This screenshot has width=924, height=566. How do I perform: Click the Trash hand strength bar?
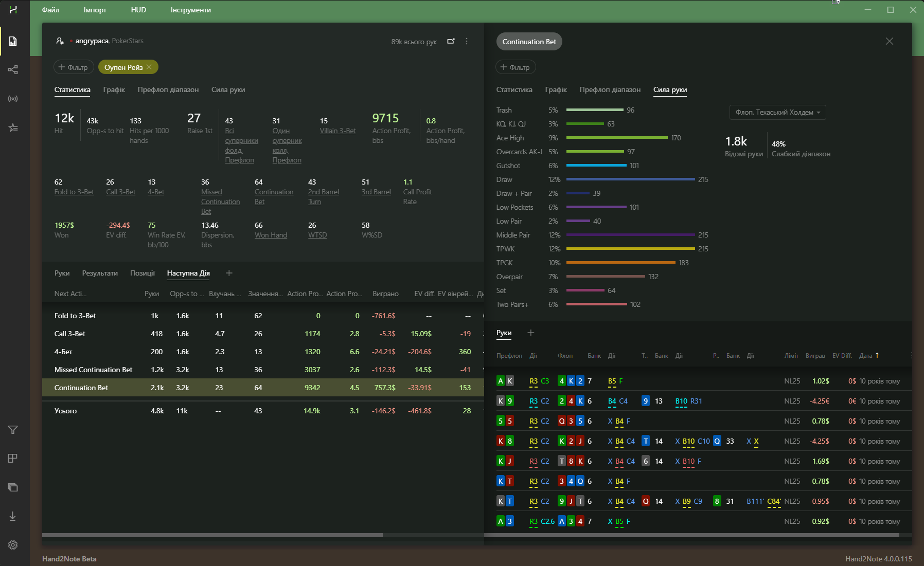(x=595, y=110)
